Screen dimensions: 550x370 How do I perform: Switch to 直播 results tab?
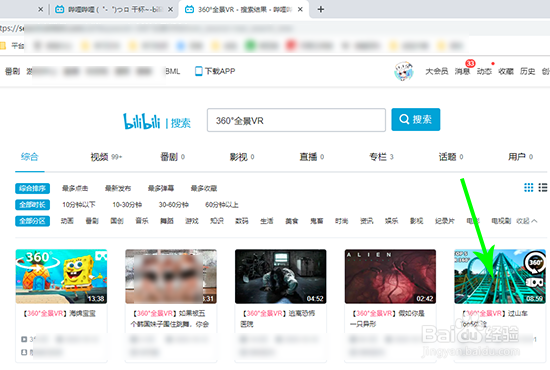pos(312,157)
